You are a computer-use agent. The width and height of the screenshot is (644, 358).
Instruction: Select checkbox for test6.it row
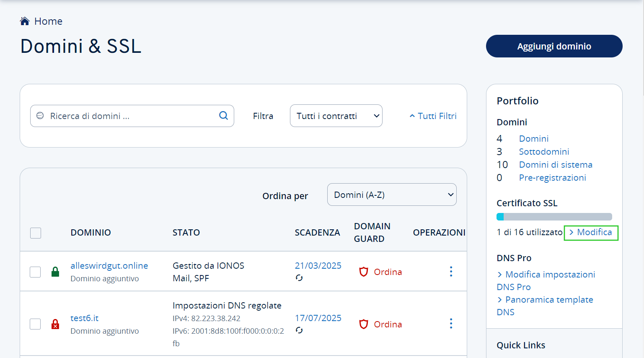point(35,324)
